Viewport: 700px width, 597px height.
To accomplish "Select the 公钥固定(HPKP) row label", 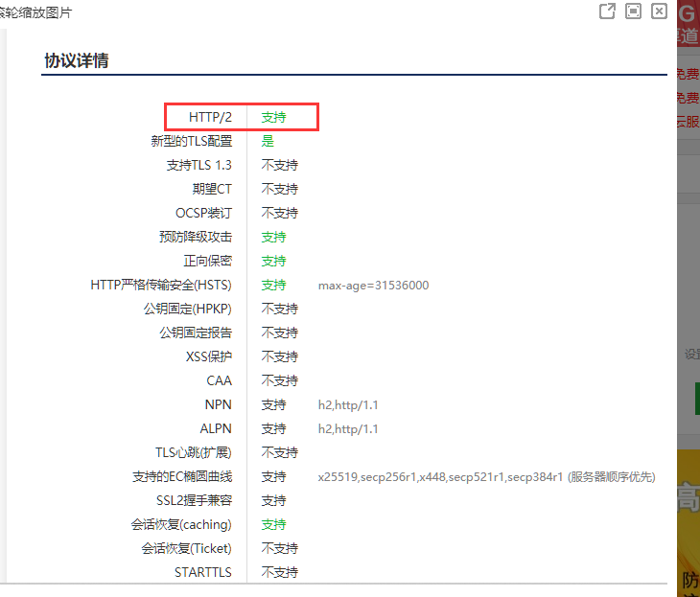I will click(187, 309).
